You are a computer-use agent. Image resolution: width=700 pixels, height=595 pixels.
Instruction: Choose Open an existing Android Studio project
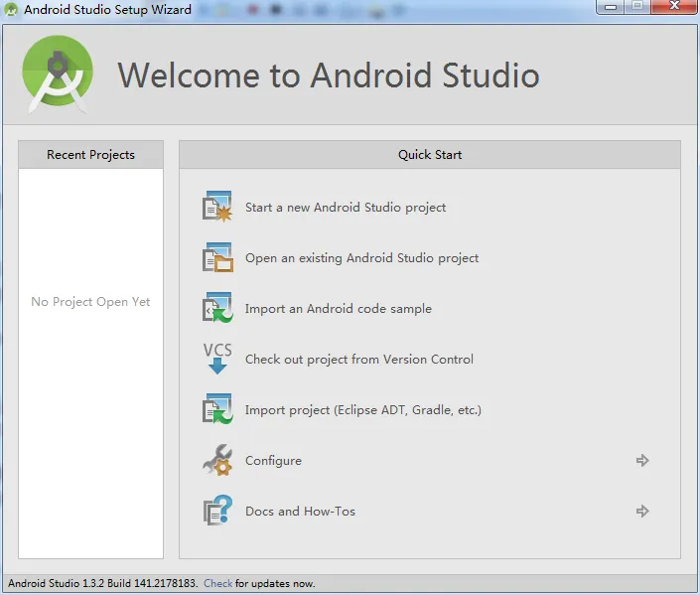coord(361,258)
